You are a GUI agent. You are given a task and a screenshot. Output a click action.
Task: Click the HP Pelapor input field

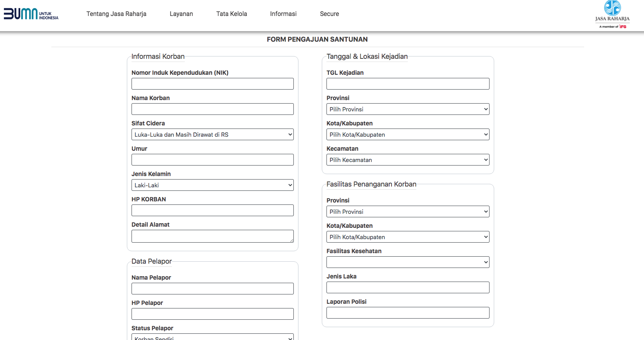[x=212, y=314]
